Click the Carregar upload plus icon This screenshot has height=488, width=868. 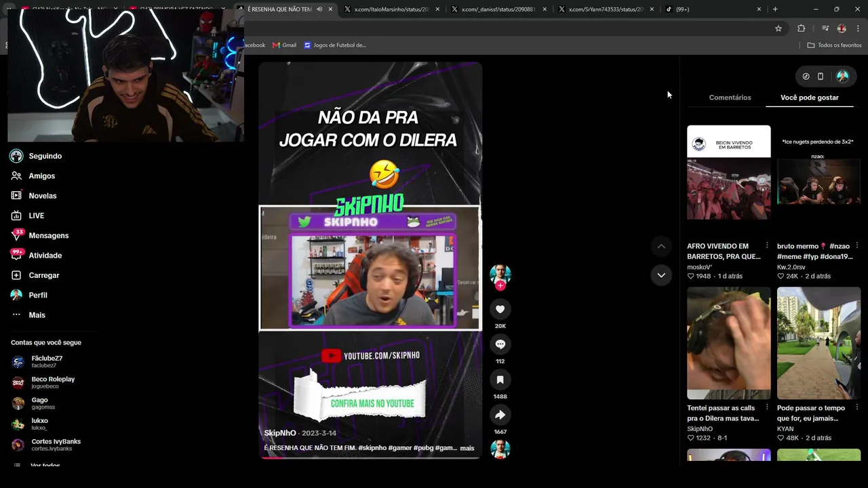(16, 275)
